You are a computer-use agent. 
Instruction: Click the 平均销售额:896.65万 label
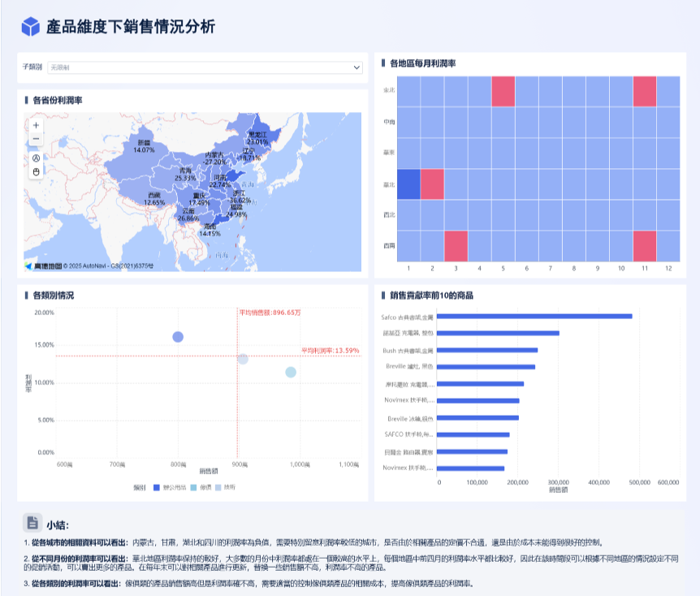270,313
